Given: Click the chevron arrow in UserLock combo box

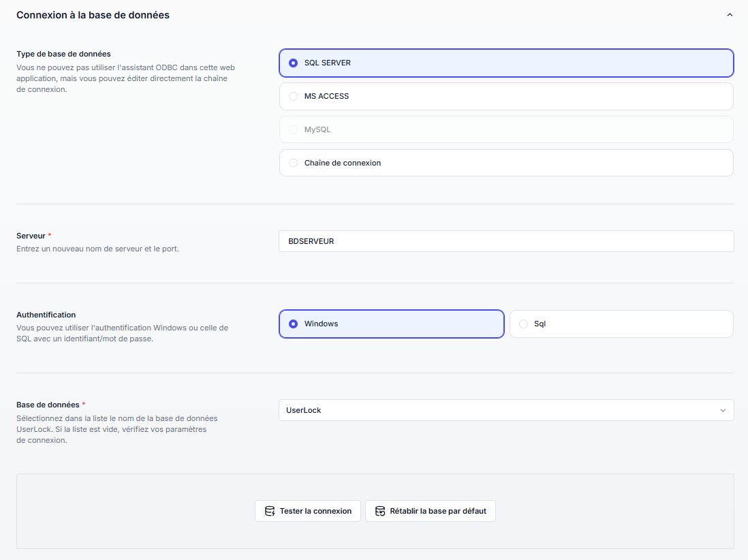Looking at the screenshot, I should click(x=723, y=410).
